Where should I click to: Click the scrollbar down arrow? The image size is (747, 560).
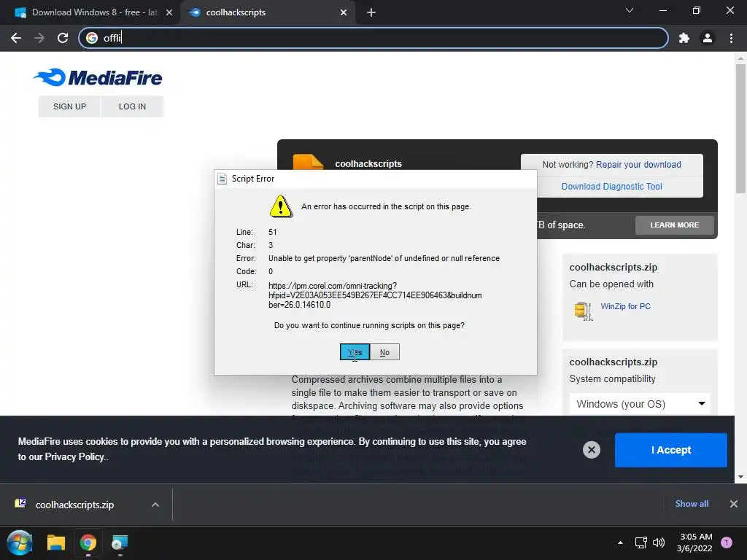pyautogui.click(x=740, y=477)
